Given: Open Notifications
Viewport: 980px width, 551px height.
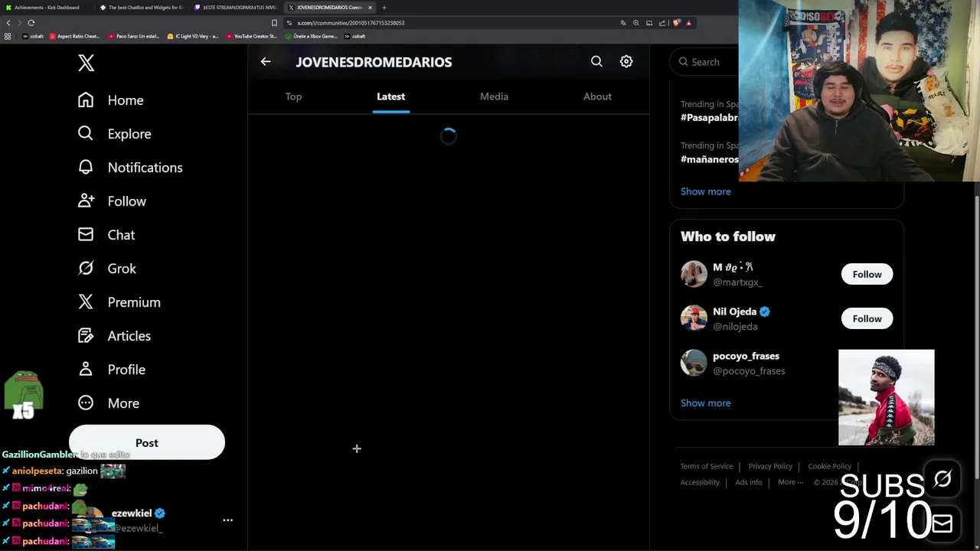Looking at the screenshot, I should coord(129,168).
